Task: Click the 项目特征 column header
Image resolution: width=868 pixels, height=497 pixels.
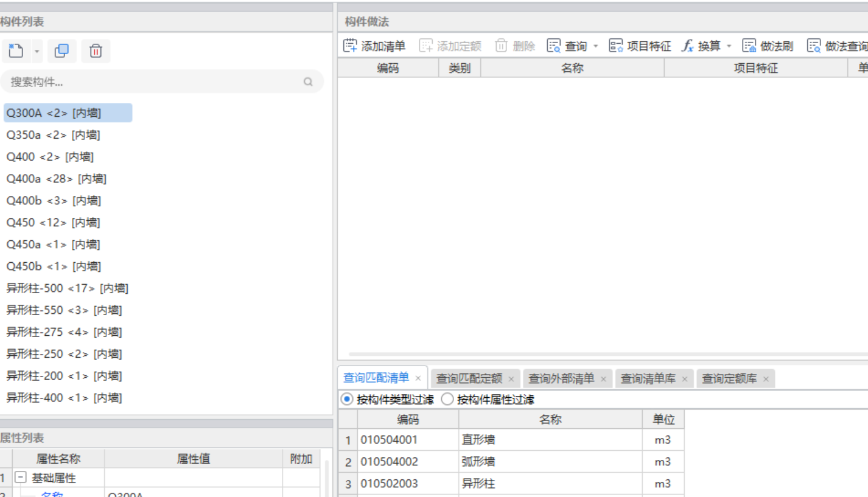Action: (756, 68)
